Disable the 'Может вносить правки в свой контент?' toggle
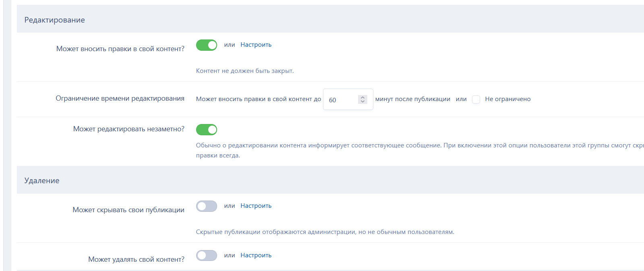Screen dimensions: 644x271 (206, 45)
